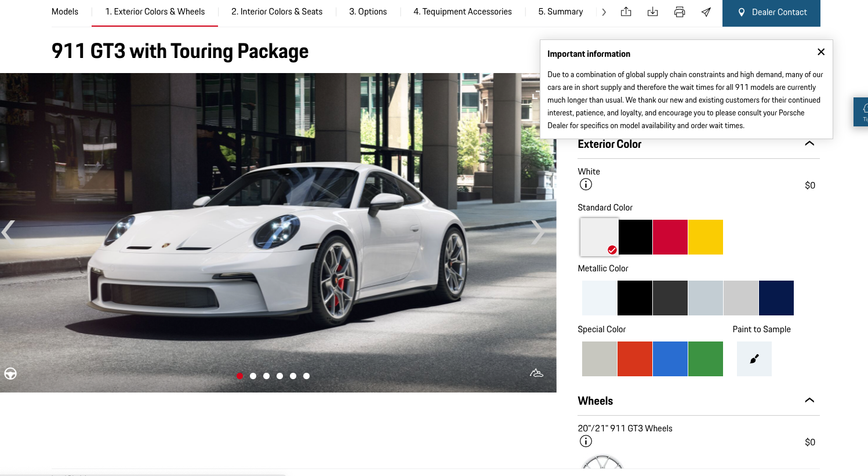Open interior view via steering wheel icon
868x476 pixels.
[x=10, y=373]
